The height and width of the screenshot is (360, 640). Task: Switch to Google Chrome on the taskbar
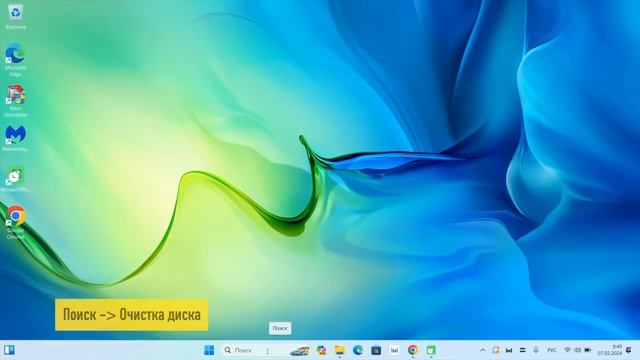tap(413, 350)
